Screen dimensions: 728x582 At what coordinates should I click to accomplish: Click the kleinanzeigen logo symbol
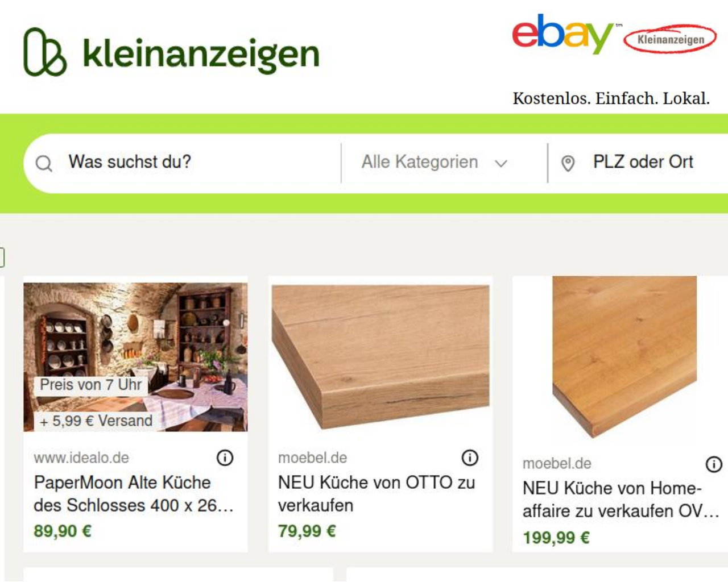click(45, 52)
